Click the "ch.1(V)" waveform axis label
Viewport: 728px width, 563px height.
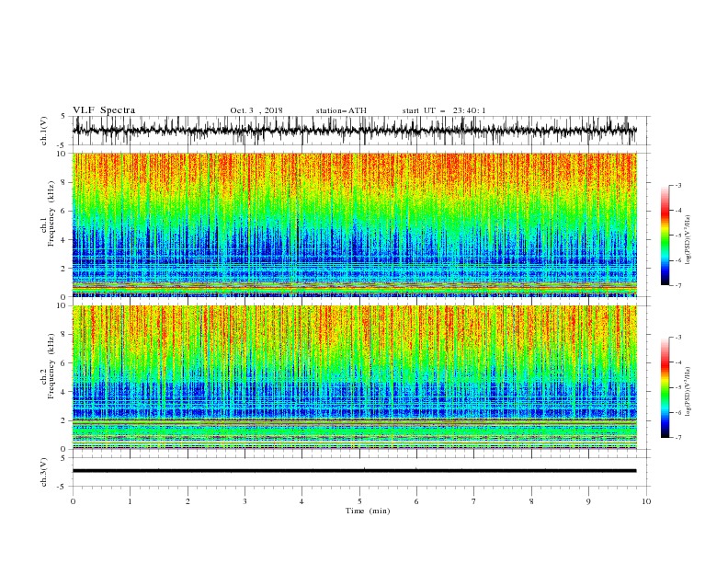click(44, 131)
